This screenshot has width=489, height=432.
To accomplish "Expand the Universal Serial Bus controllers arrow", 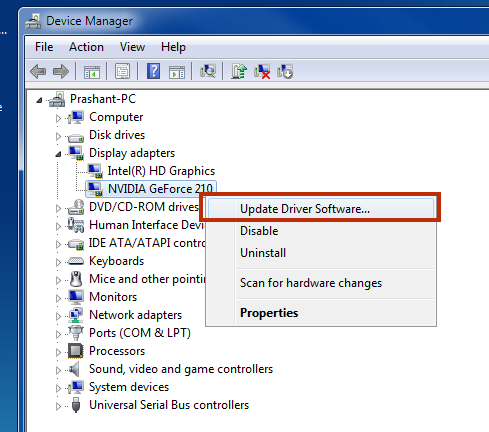I will 58,406.
